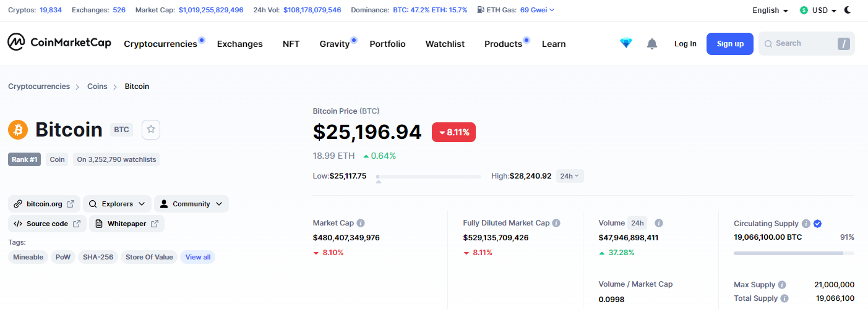The image size is (868, 320).
Task: Click the Volume info icon
Action: click(659, 223)
